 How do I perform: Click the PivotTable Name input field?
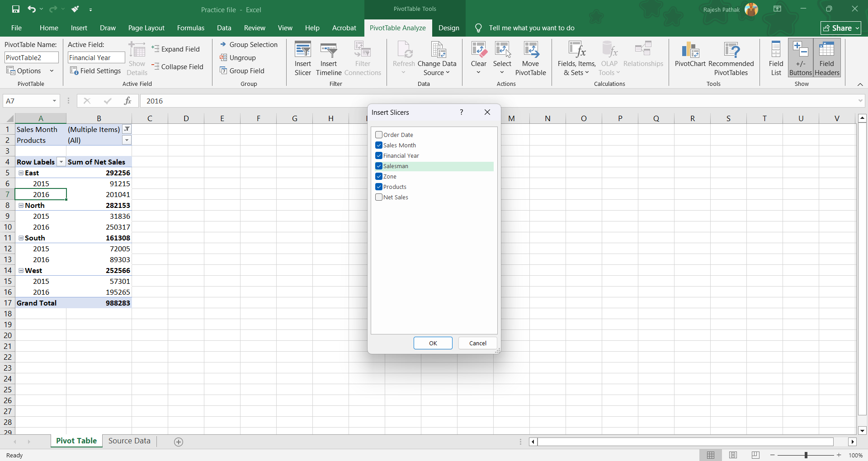(32, 57)
